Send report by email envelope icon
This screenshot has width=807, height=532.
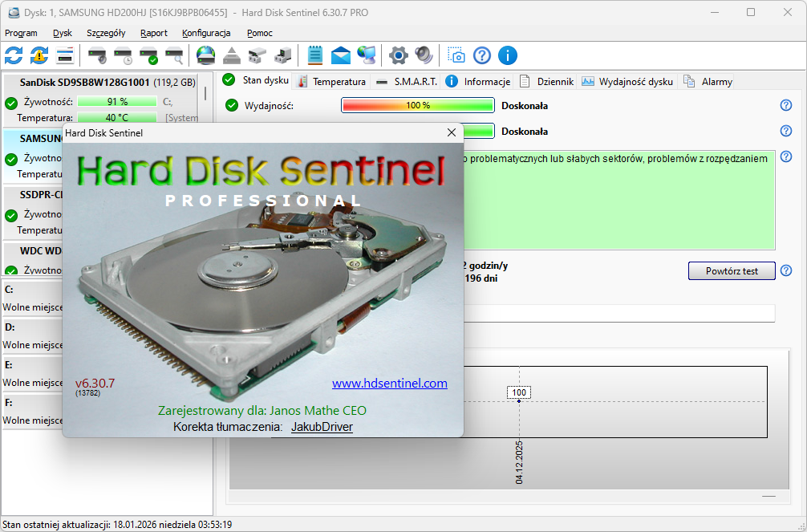[340, 55]
